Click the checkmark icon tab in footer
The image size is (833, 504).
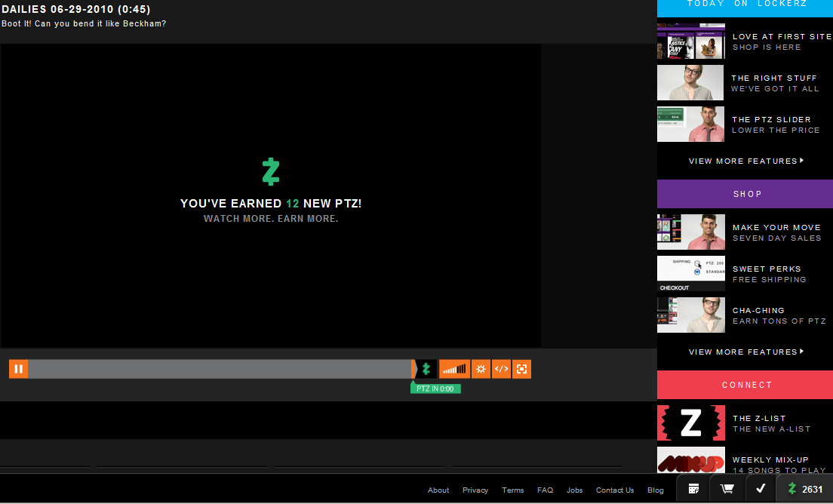(761, 489)
